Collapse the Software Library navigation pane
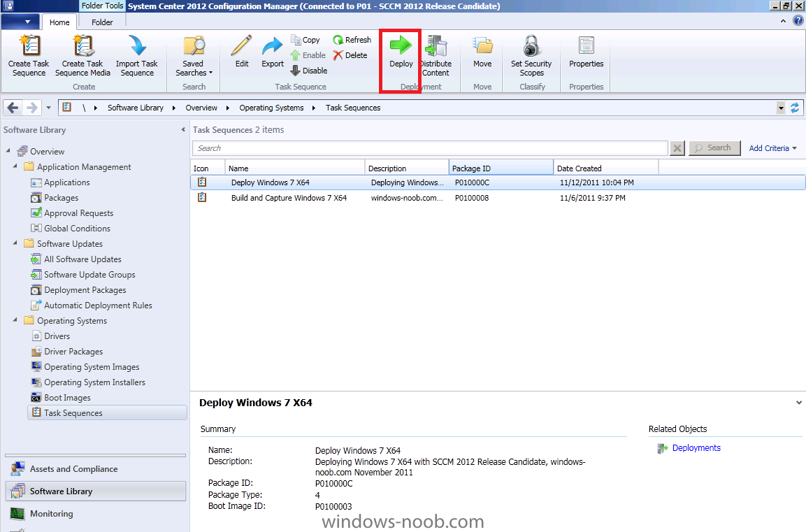The height and width of the screenshot is (532, 806). 183,129
